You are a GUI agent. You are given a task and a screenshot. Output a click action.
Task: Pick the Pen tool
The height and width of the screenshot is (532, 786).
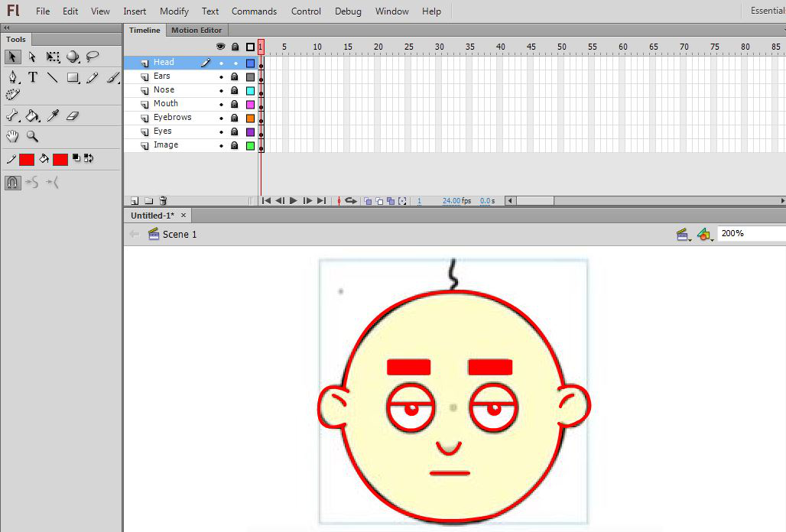coord(13,77)
